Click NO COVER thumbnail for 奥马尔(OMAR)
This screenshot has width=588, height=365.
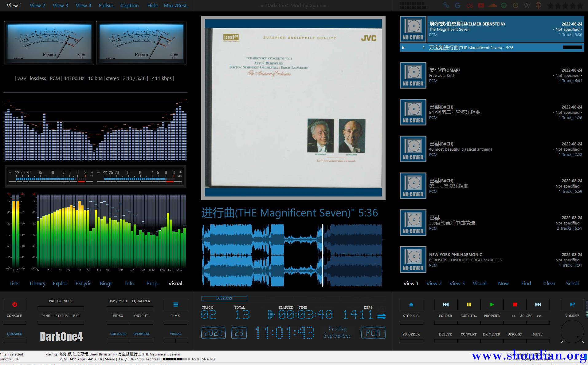click(x=413, y=75)
